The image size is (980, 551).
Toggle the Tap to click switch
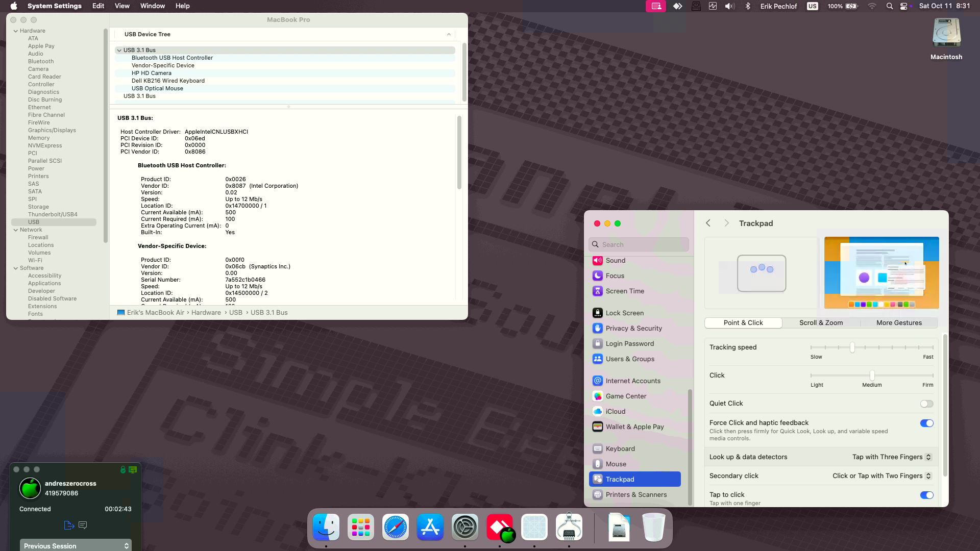[x=926, y=495]
